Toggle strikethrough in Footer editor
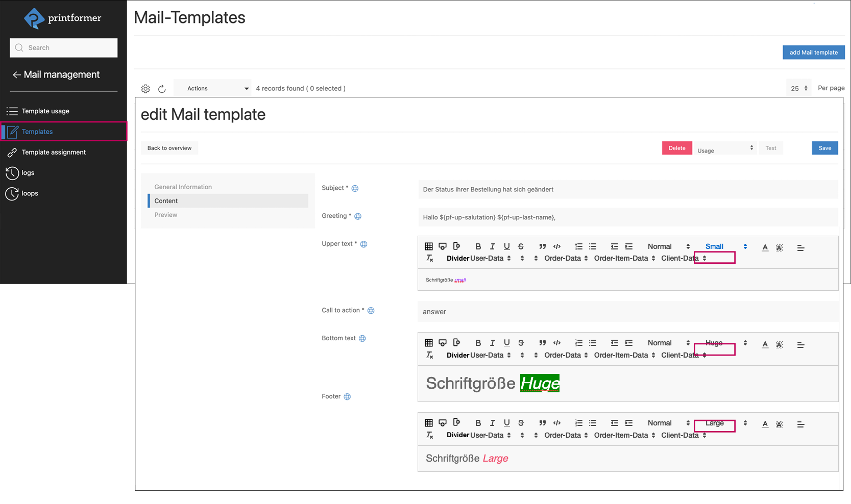Screen dimensions: 851x504 tap(521, 423)
